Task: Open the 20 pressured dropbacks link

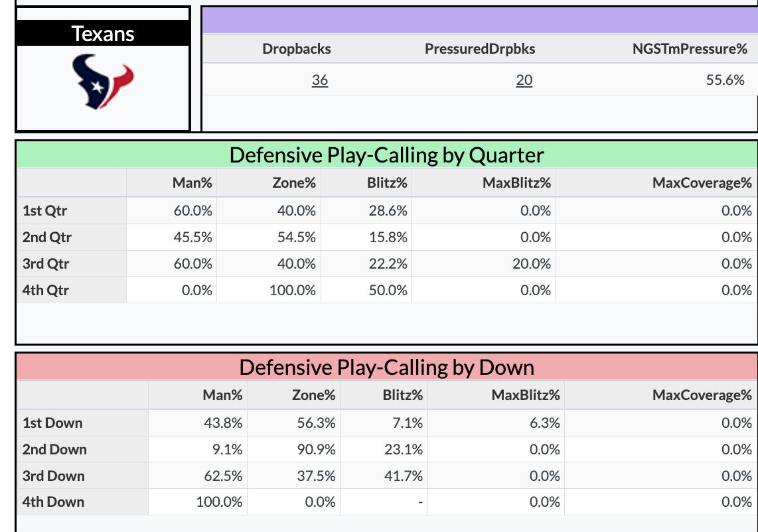Action: coord(524,80)
